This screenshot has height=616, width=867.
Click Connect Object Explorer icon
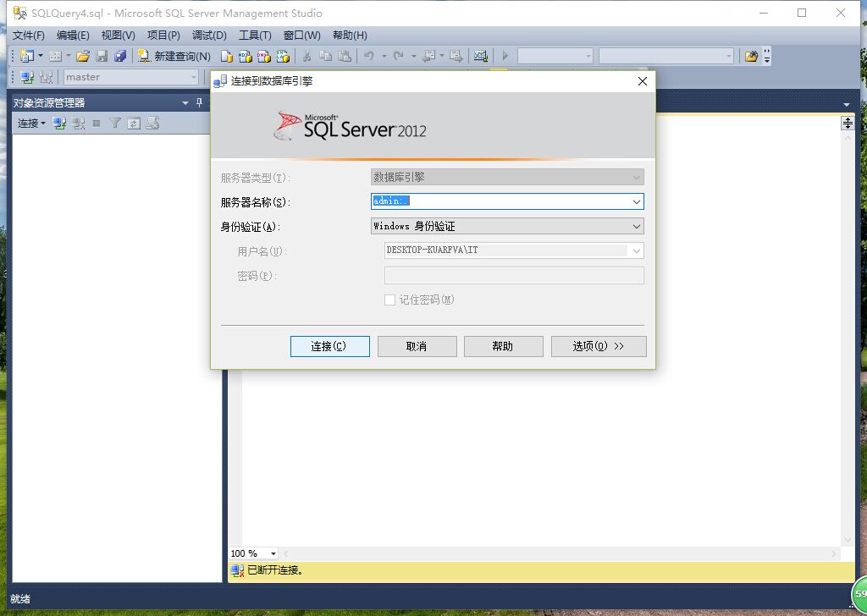59,124
